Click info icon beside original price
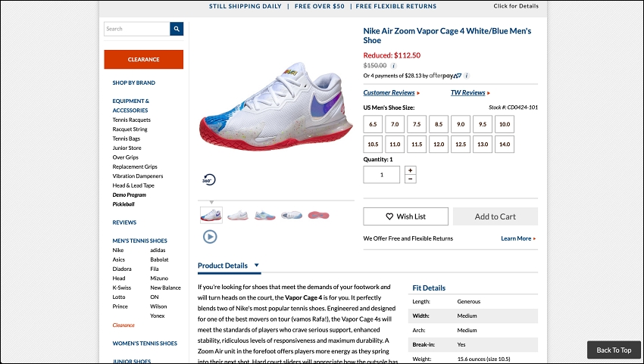644x364 pixels. pos(393,66)
